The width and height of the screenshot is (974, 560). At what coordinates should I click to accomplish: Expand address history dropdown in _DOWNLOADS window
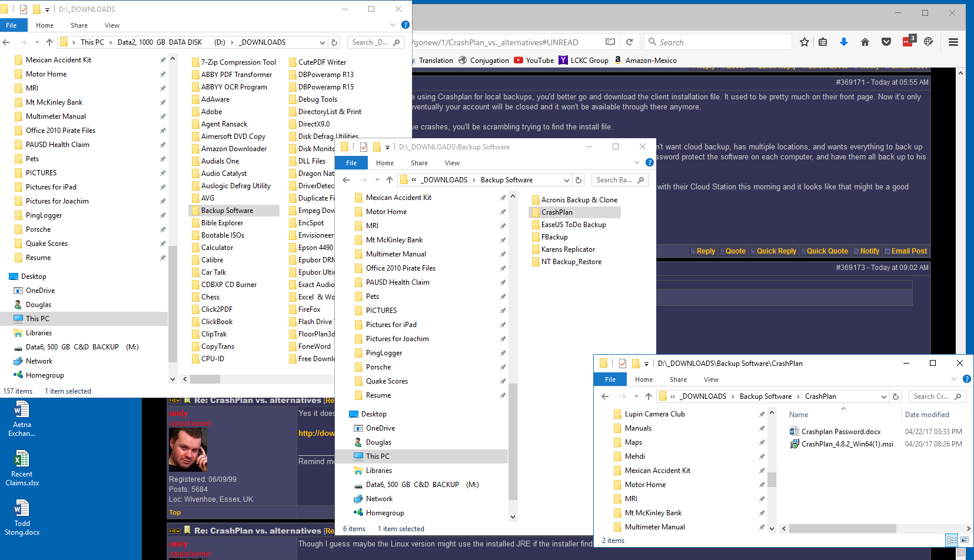322,42
